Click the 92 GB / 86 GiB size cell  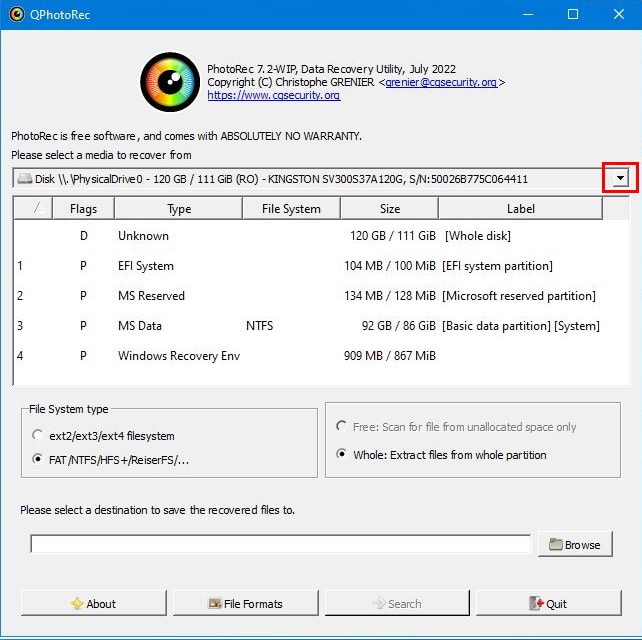[398, 326]
